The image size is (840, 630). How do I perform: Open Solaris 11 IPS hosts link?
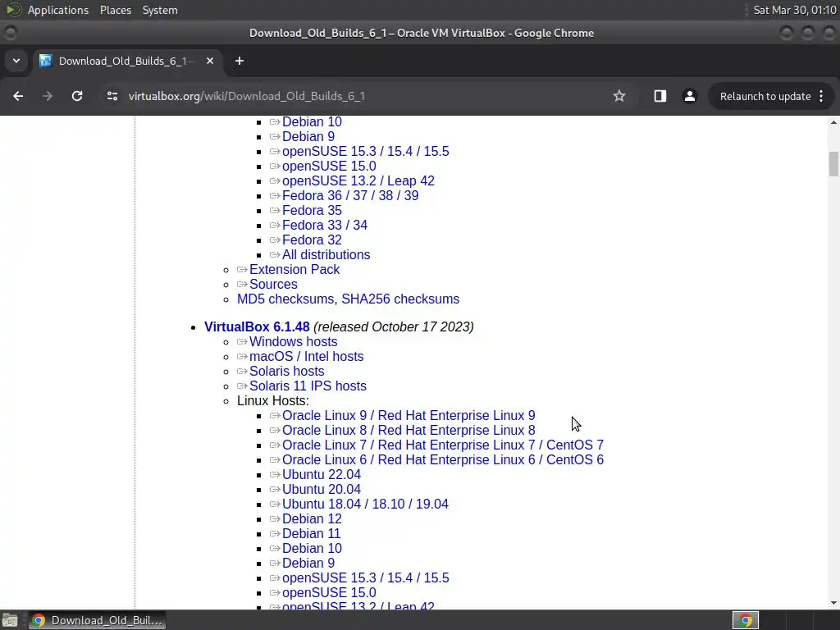[308, 386]
